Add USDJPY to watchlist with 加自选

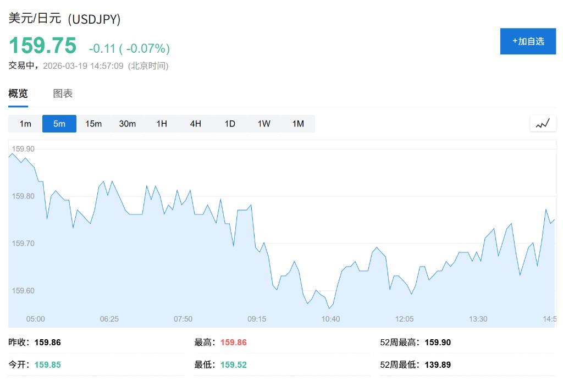(528, 41)
